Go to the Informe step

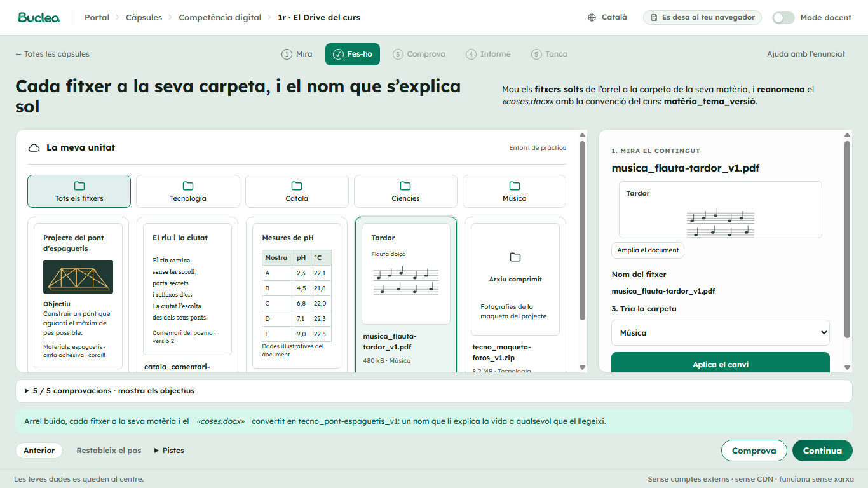488,54
